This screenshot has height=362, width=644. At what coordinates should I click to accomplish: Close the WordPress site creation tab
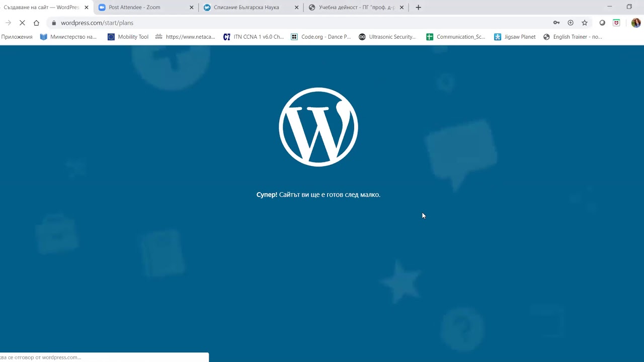tap(87, 8)
